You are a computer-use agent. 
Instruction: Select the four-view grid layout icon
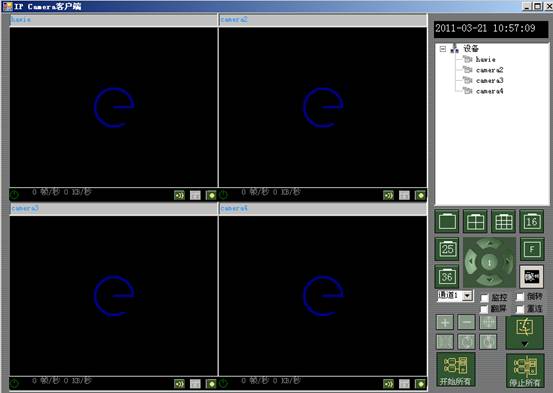point(475,222)
